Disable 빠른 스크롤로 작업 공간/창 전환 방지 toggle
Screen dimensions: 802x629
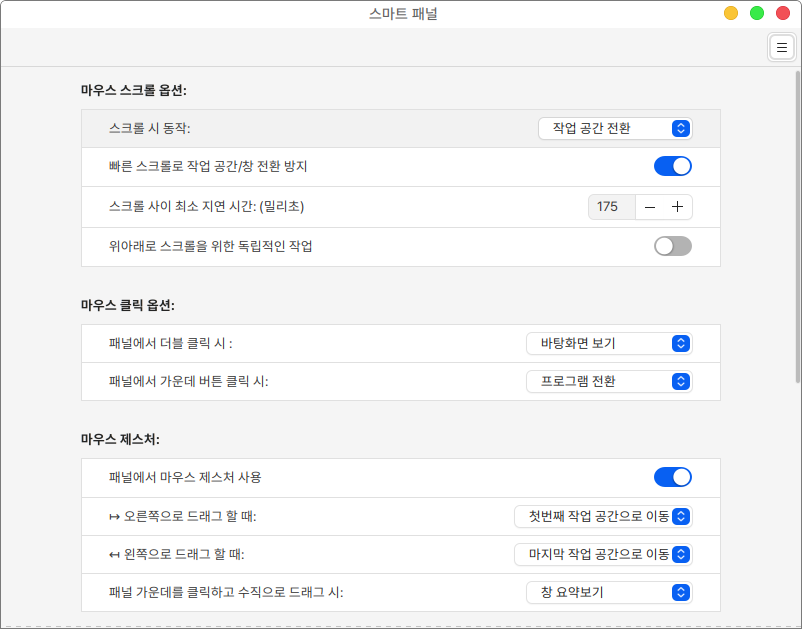coord(672,166)
